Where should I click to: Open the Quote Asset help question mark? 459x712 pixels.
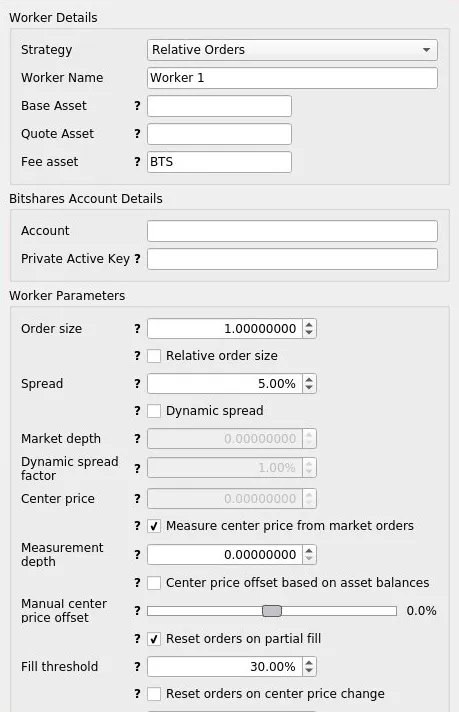(x=137, y=134)
